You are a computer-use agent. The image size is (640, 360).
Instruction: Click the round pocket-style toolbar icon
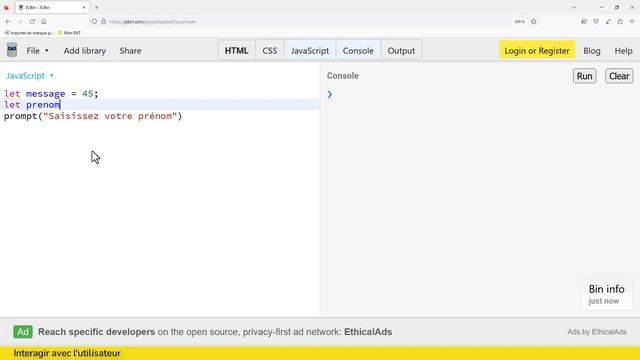pos(596,22)
